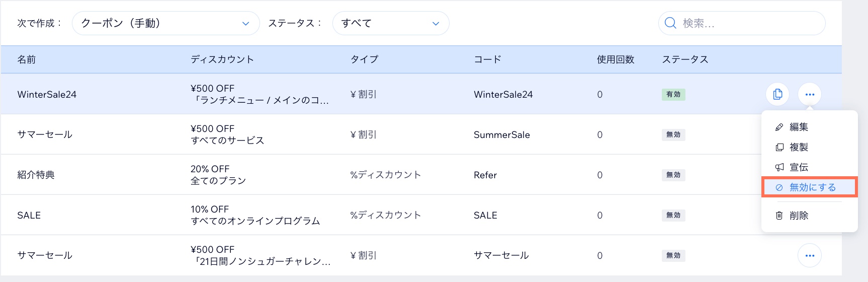Select the SALE coupon row name
This screenshot has width=868, height=282.
pyautogui.click(x=29, y=215)
